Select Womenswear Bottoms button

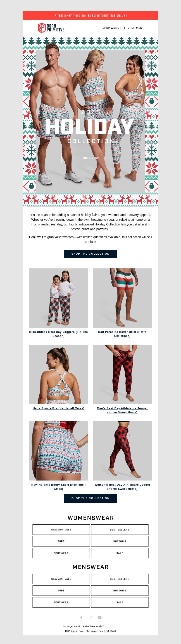(120, 541)
